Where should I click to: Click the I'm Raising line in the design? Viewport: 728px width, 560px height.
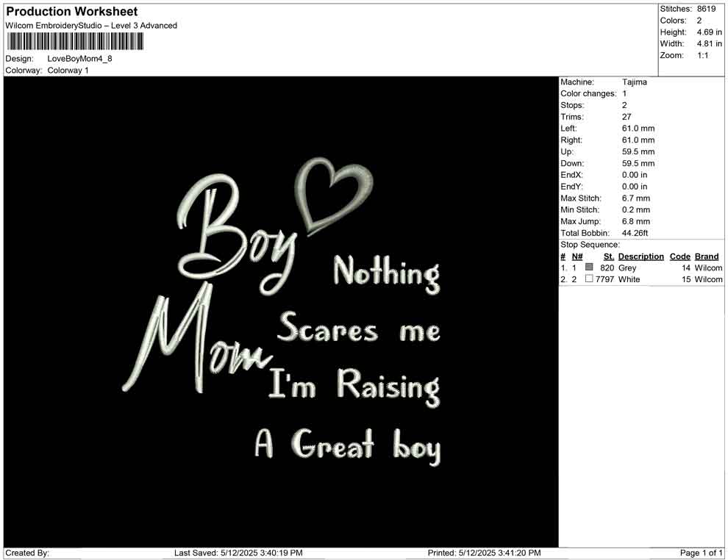(x=354, y=387)
